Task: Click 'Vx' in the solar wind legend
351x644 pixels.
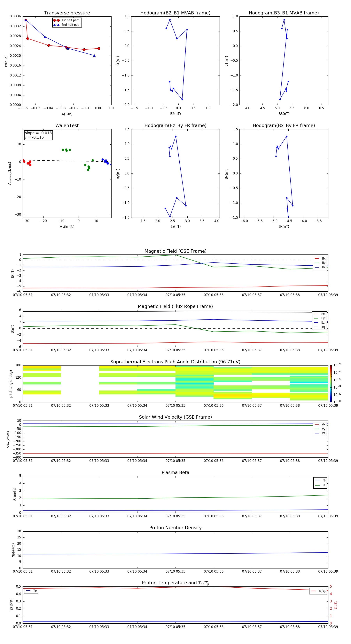Action: [324, 424]
